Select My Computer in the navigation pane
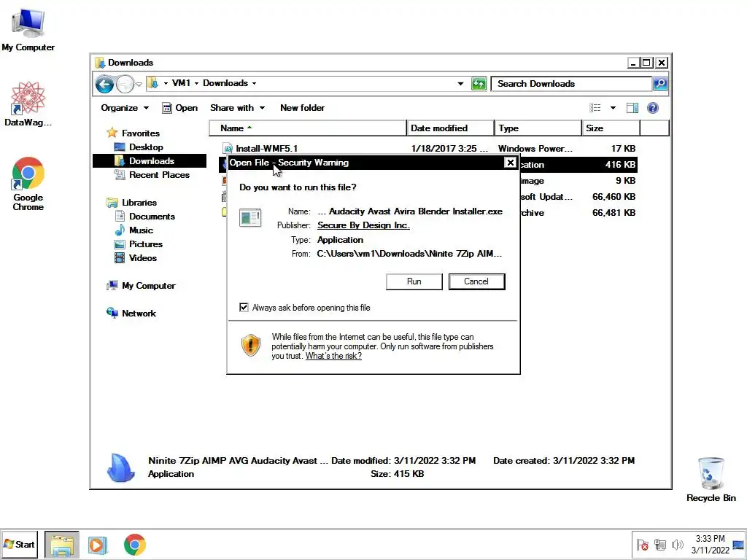The height and width of the screenshot is (560, 747). [x=149, y=286]
